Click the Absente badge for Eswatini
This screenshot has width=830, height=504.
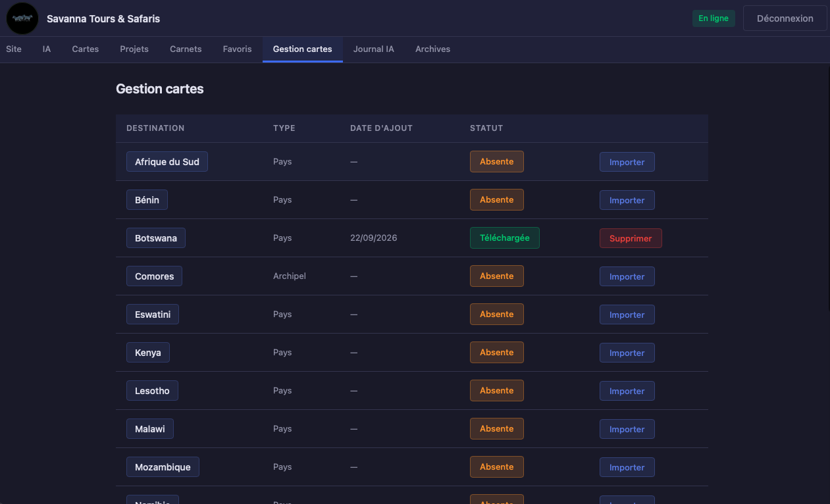click(497, 315)
